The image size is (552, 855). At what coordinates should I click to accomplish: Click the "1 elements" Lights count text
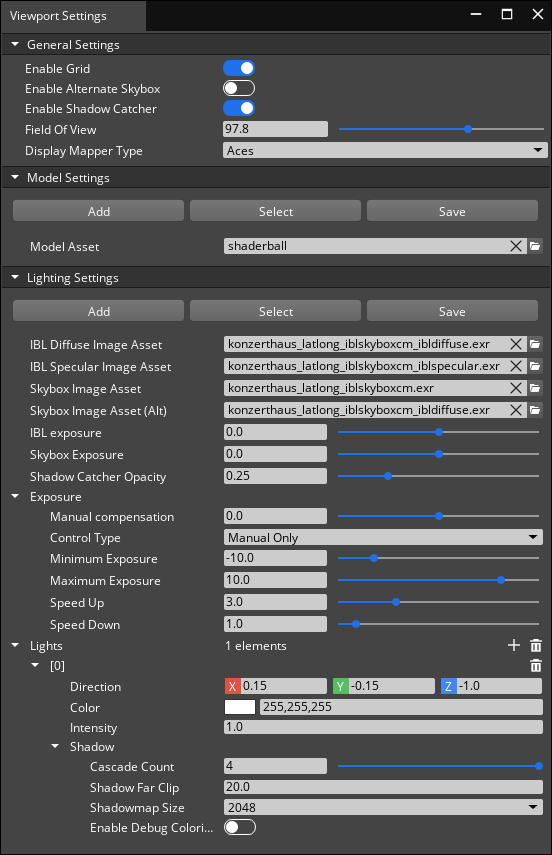coord(256,646)
